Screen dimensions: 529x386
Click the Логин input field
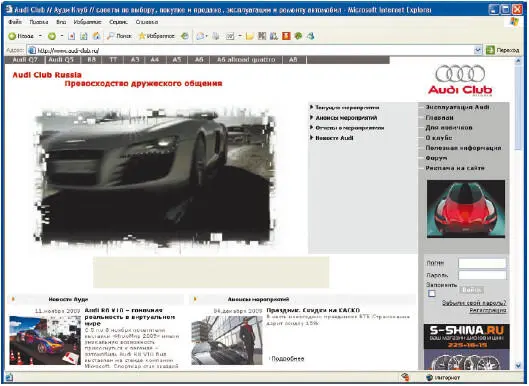tap(482, 263)
